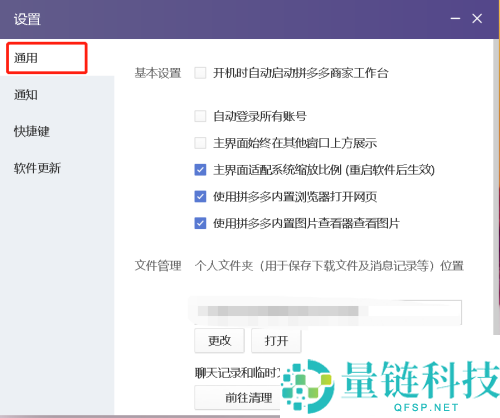500x418 pixels.
Task: Minimize the 设置 window
Action: (x=455, y=19)
